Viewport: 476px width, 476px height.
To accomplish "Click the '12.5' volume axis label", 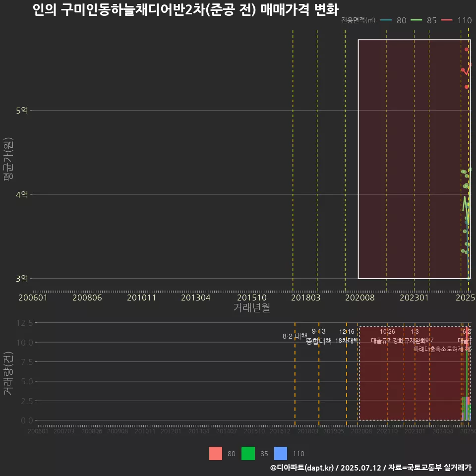I will point(25,323).
